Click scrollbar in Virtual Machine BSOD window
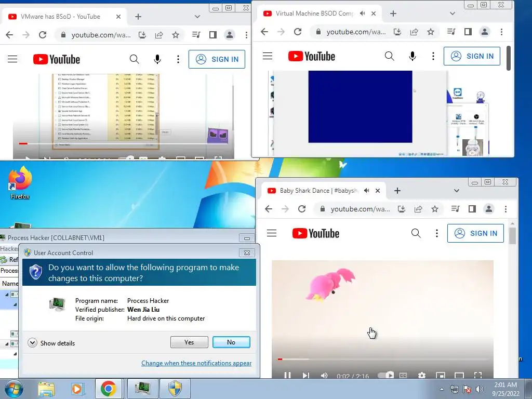532x399 pixels. (x=508, y=58)
